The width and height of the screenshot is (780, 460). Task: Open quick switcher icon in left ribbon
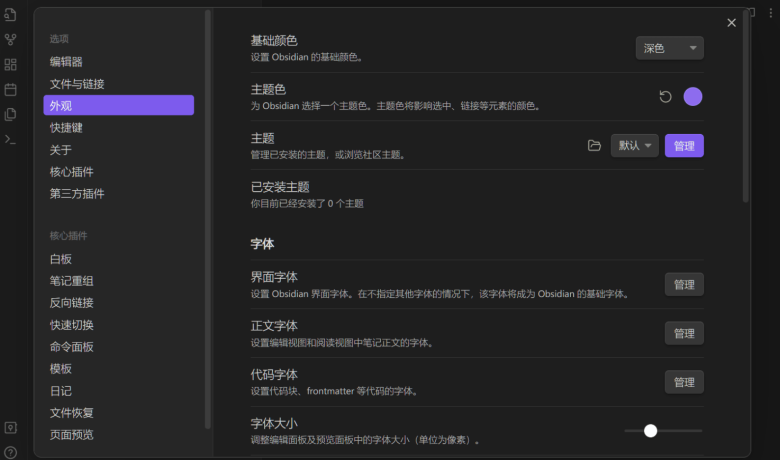click(10, 15)
